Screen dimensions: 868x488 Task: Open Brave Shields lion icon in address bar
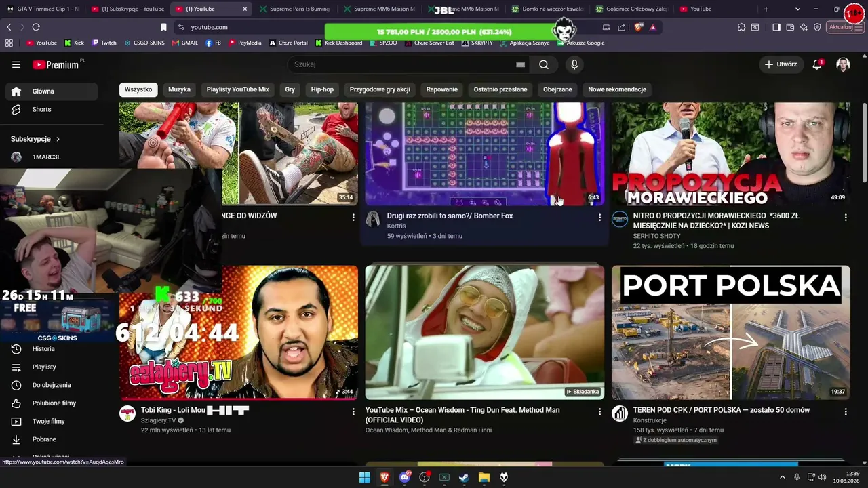[638, 27]
